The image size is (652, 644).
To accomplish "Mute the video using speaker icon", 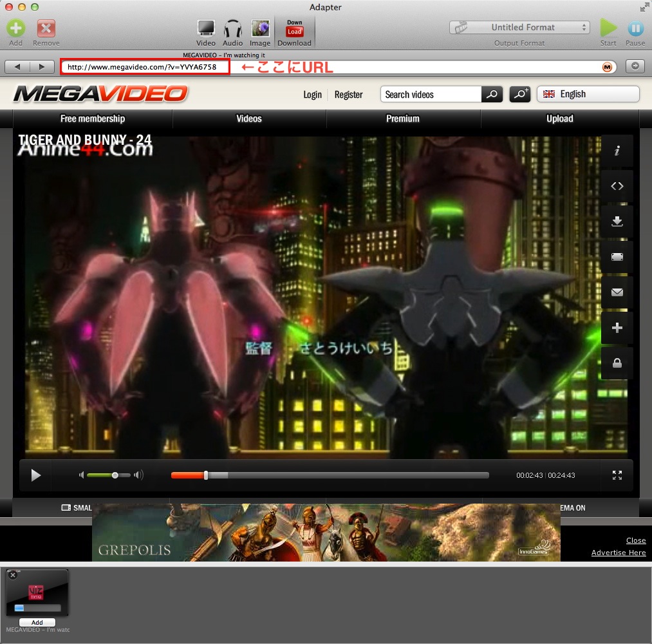I will pyautogui.click(x=81, y=475).
